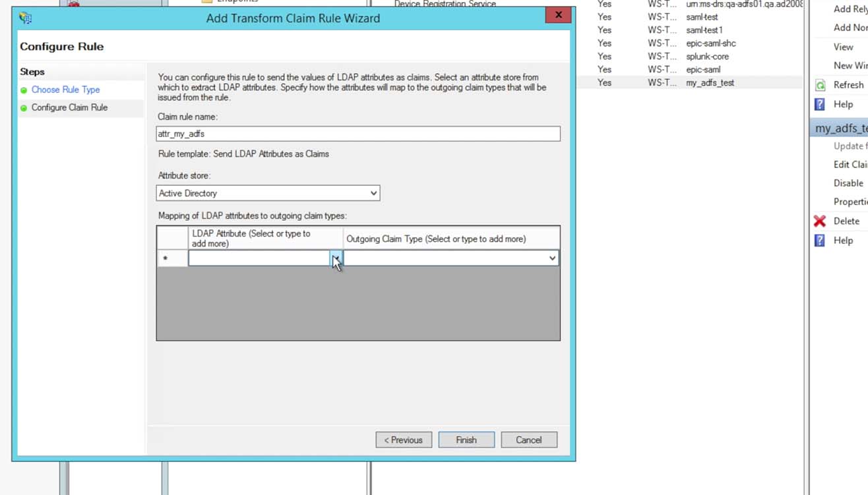Open the Attribute store dropdown
The image size is (868, 495).
click(373, 193)
